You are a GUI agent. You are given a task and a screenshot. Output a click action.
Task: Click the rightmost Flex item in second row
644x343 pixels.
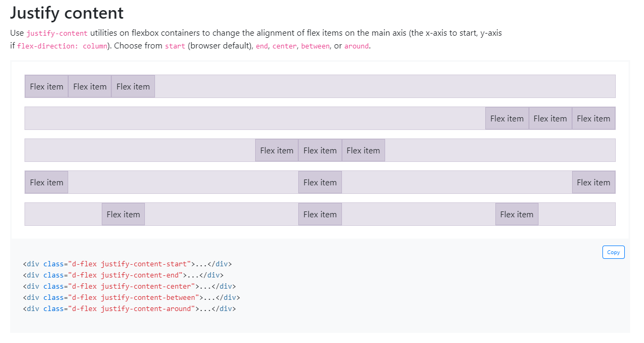point(593,119)
